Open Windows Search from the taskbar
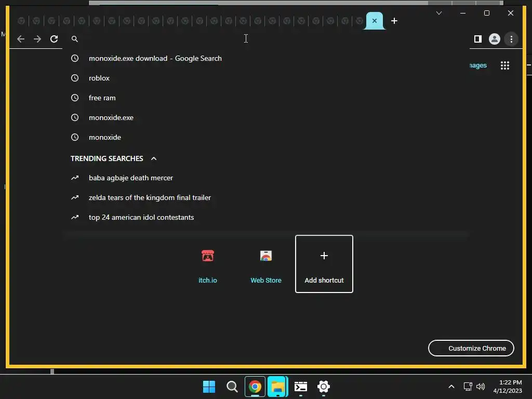 point(232,387)
